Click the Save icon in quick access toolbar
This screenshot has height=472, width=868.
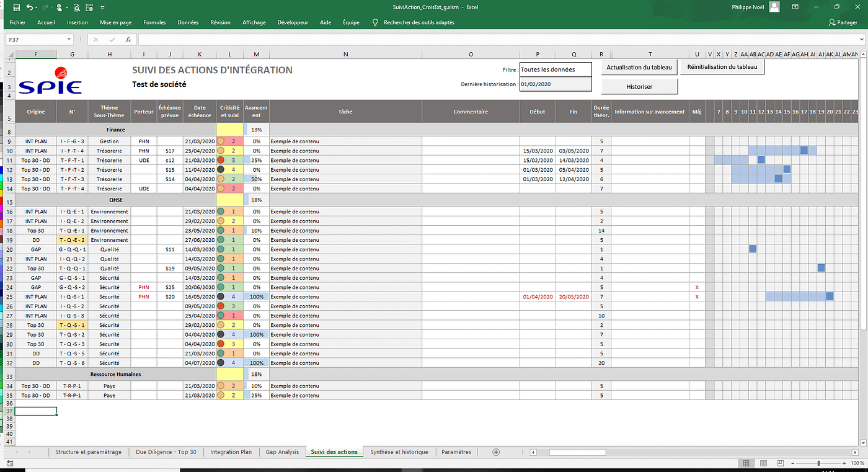[17, 8]
